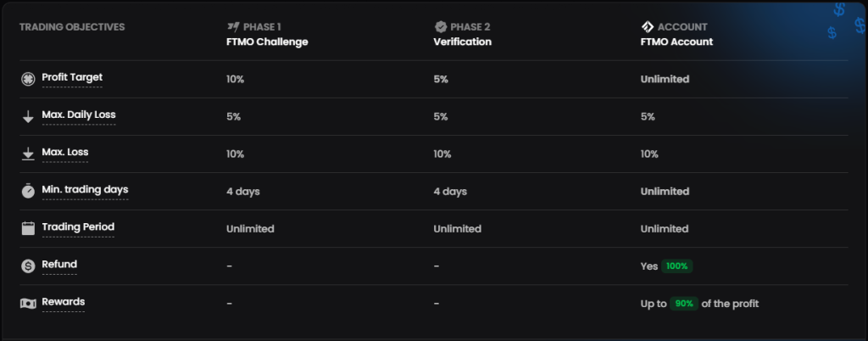The height and width of the screenshot is (341, 868).
Task: Click the Refund dollar coin icon
Action: pyautogui.click(x=28, y=266)
